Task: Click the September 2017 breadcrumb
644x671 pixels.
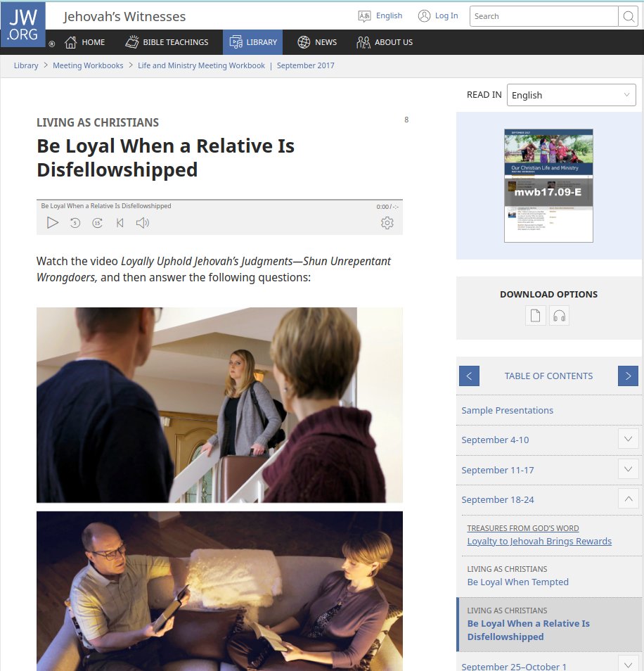Action: (305, 65)
